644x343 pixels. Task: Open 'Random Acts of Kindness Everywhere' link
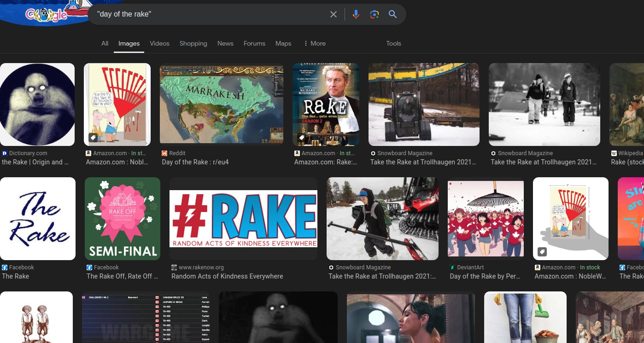[x=227, y=276]
